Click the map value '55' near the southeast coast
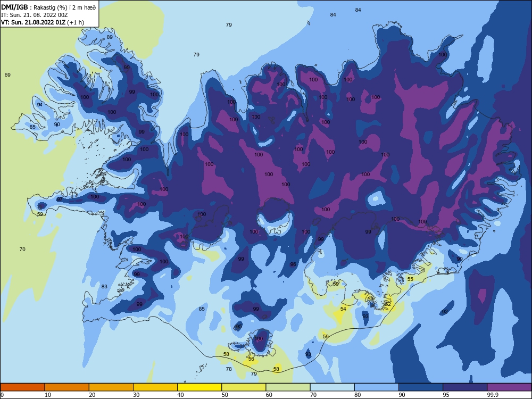 410,279
